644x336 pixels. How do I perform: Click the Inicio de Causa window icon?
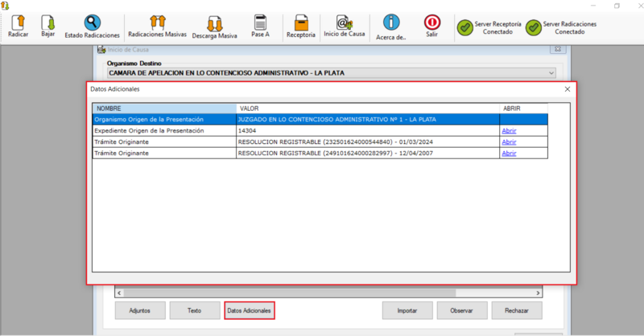101,50
